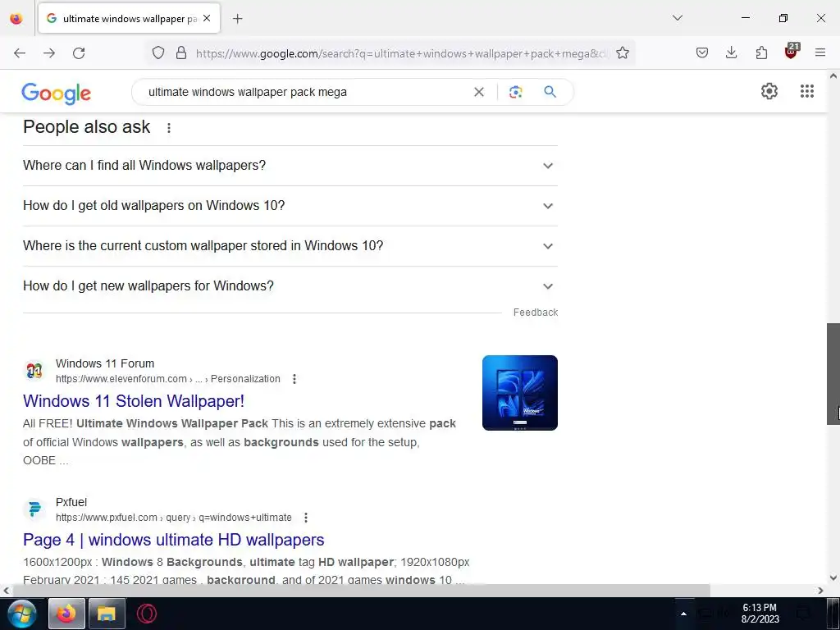Expand 'How do I get old wallpapers on Windows 10?'
This screenshot has height=630, width=840.
(x=290, y=206)
